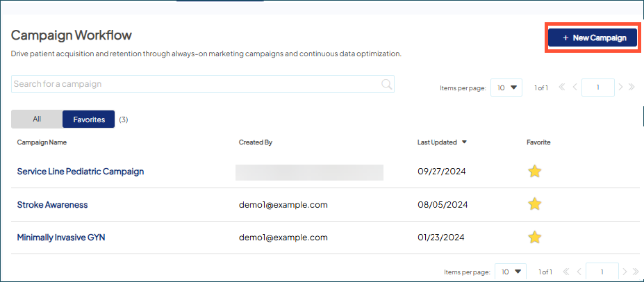The width and height of the screenshot is (644, 282).
Task: Sort by Last Updated column arrow
Action: click(464, 142)
